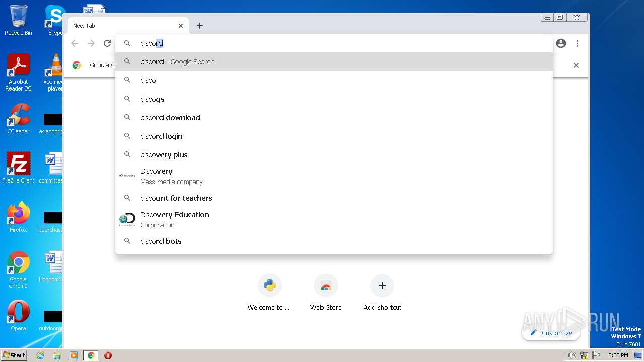Click the Discovery Education logo icon
The image size is (644, 362).
[127, 220]
